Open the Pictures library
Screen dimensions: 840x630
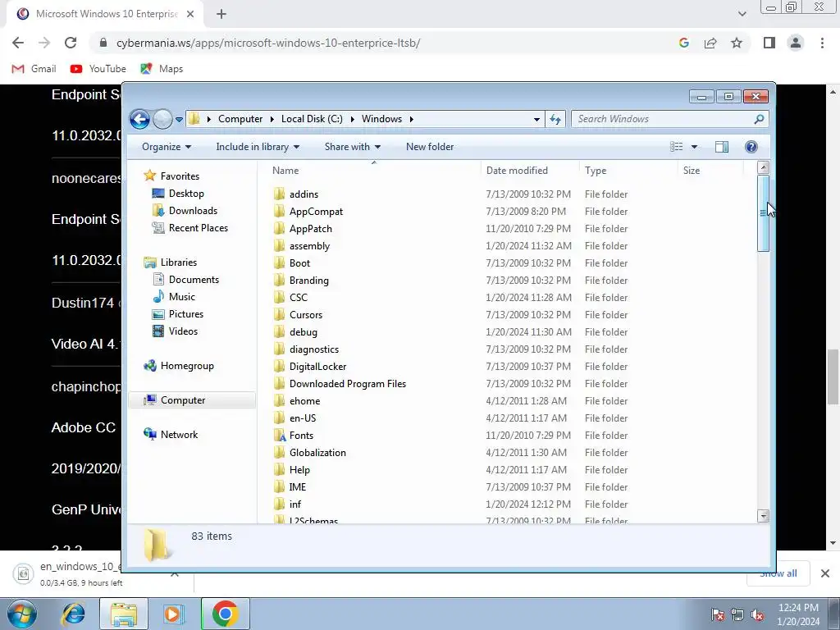pos(186,314)
